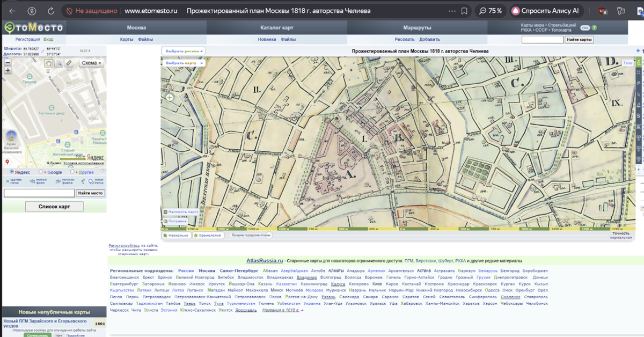Screen dimensions: 644x337
Task: Click the Найти карты button
Action: 579,40
